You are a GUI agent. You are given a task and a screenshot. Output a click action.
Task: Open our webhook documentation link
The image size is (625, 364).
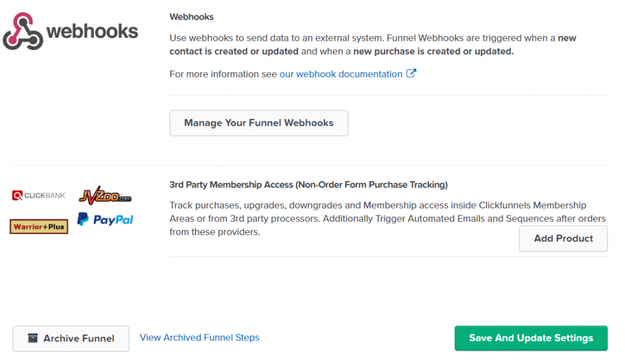point(341,74)
